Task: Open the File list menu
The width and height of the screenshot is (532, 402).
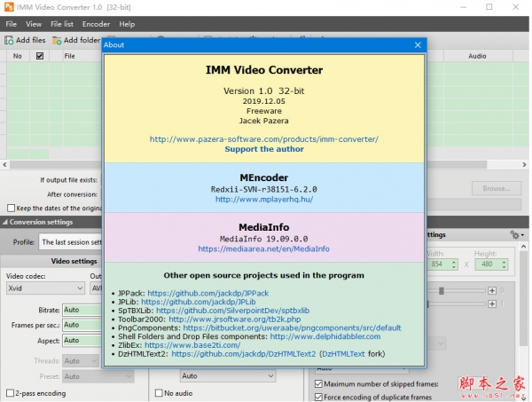Action: [62, 24]
